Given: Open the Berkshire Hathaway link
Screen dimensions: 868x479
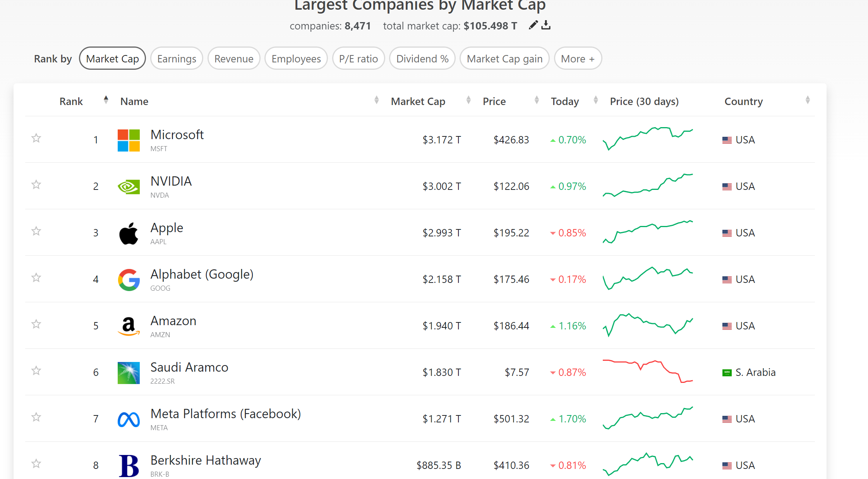Looking at the screenshot, I should [206, 460].
